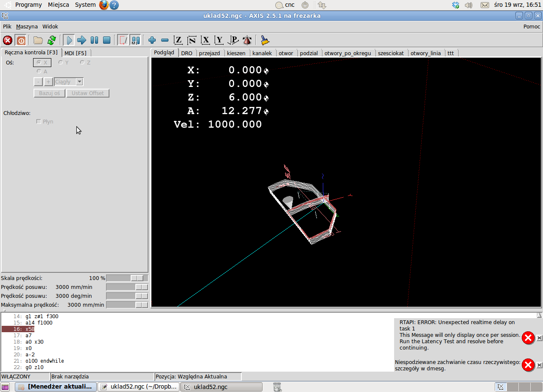The height and width of the screenshot is (392, 543).
Task: Open the otwory_linia tab
Action: (x=425, y=53)
